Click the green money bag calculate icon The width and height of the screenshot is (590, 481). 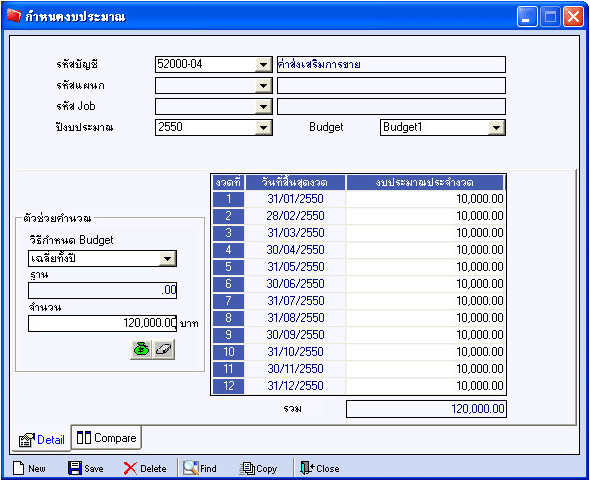[x=141, y=350]
